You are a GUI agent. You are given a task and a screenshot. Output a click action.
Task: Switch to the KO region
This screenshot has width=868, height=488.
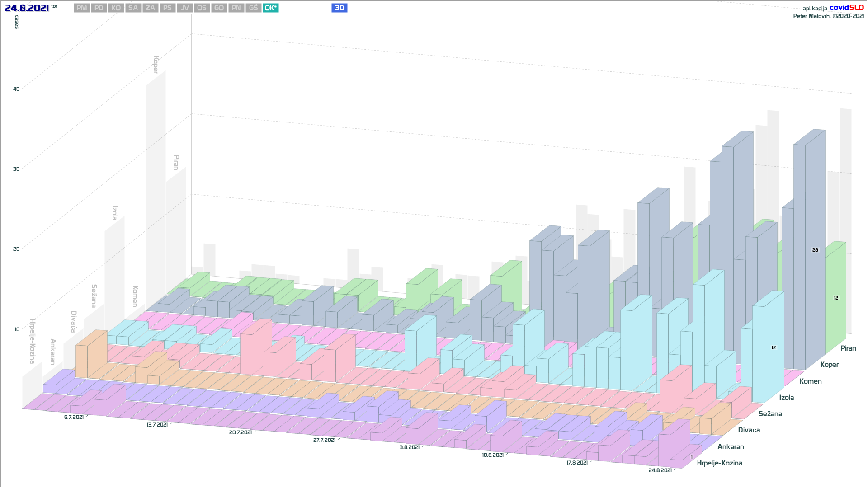[116, 8]
